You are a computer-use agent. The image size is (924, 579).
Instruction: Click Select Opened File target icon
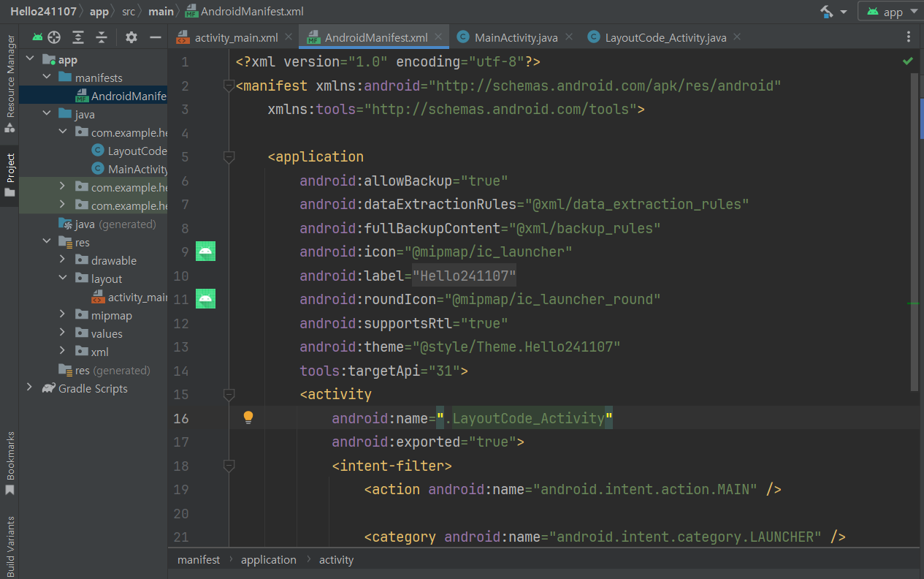coord(54,37)
